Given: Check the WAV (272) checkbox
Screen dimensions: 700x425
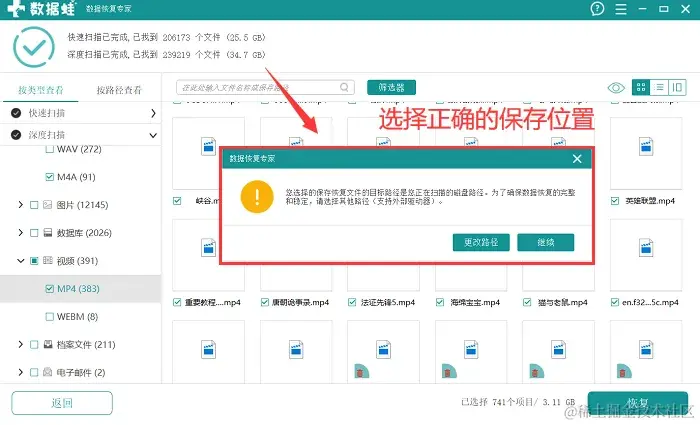Looking at the screenshot, I should [50, 149].
